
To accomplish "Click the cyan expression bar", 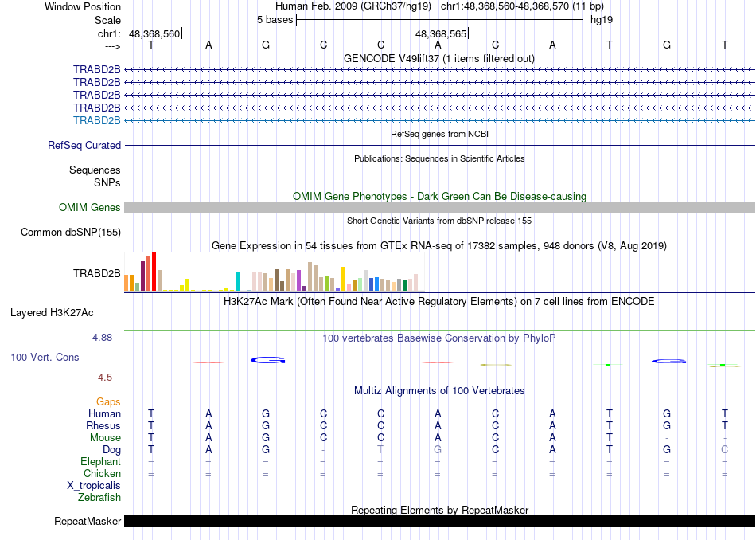I will tap(237, 282).
